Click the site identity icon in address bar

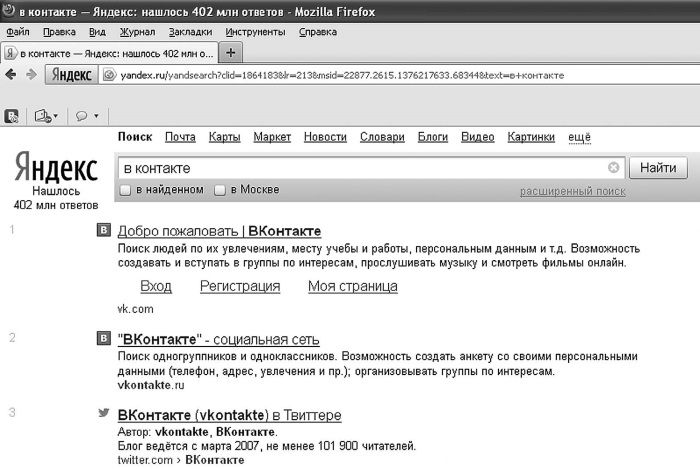pyautogui.click(x=110, y=75)
